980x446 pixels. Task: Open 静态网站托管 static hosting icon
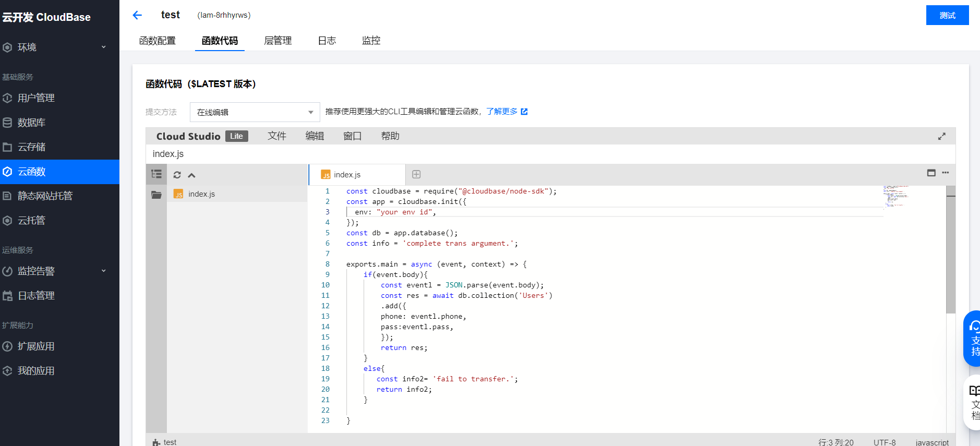click(7, 196)
